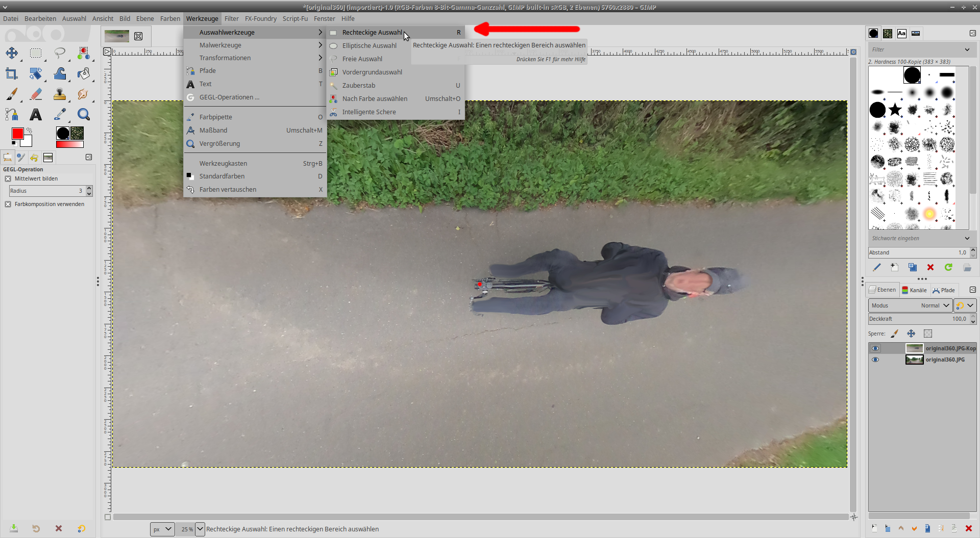
Task: Choose the Paintbrush tool in toolbox
Action: click(x=11, y=94)
